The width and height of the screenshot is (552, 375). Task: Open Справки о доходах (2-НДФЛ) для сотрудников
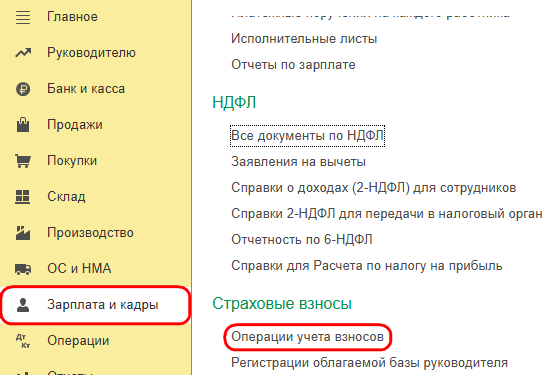(374, 188)
